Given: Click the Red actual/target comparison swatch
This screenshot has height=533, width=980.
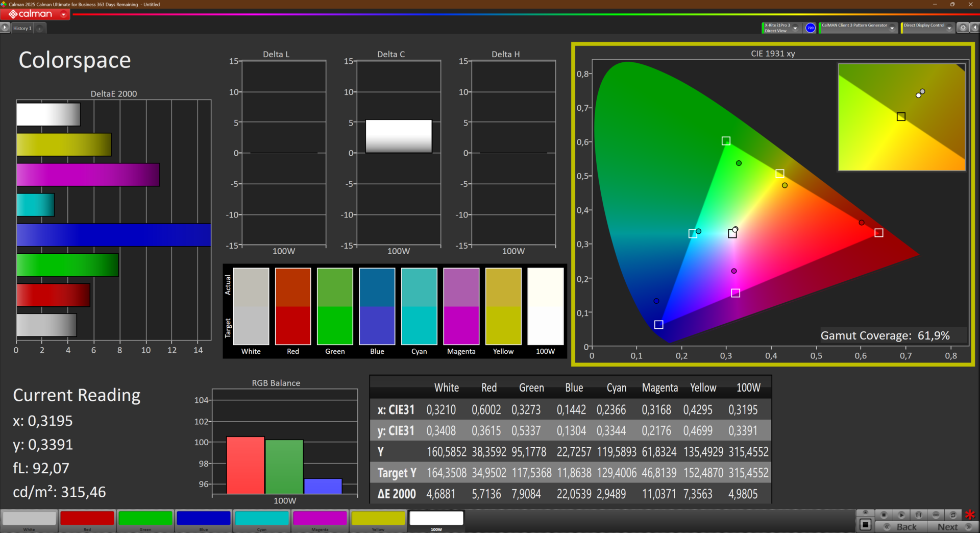Looking at the screenshot, I should click(x=293, y=306).
